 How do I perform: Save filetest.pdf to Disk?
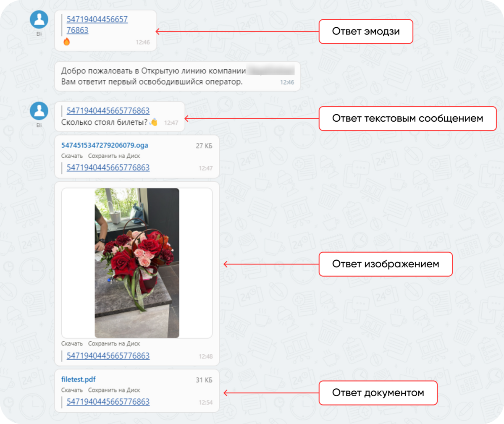tap(114, 390)
